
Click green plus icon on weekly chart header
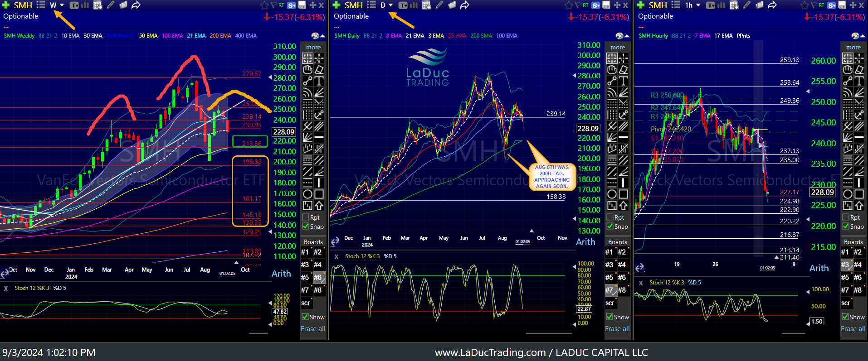point(6,5)
